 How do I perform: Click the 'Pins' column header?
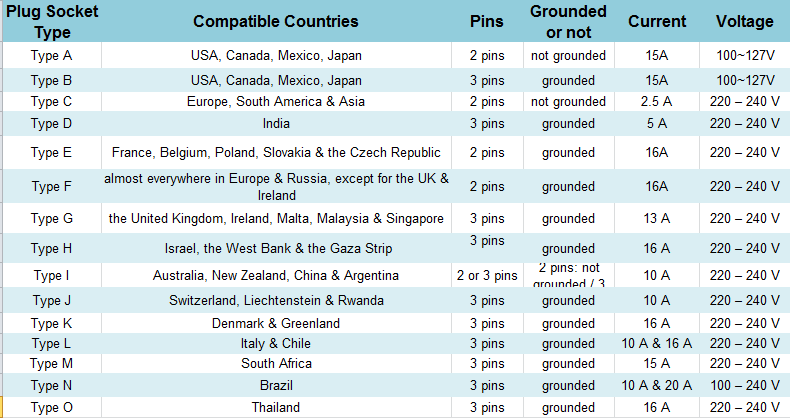pos(487,21)
